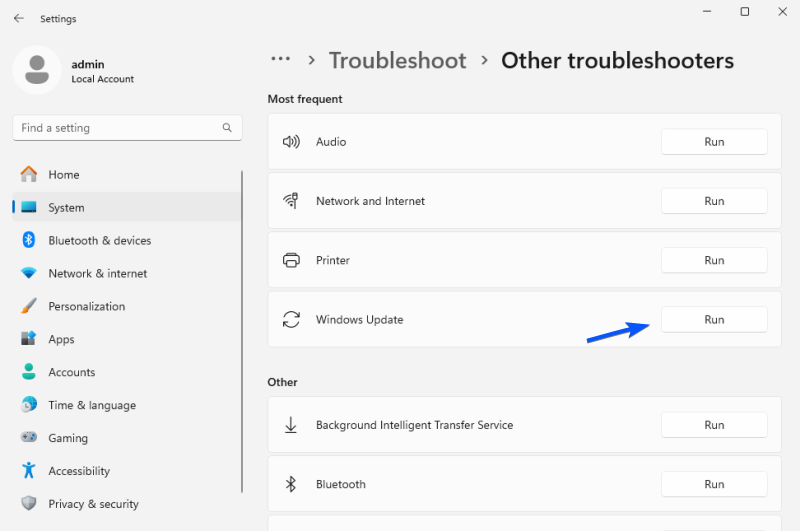Image resolution: width=800 pixels, height=531 pixels.
Task: Click the admin profile avatar
Action: (37, 70)
